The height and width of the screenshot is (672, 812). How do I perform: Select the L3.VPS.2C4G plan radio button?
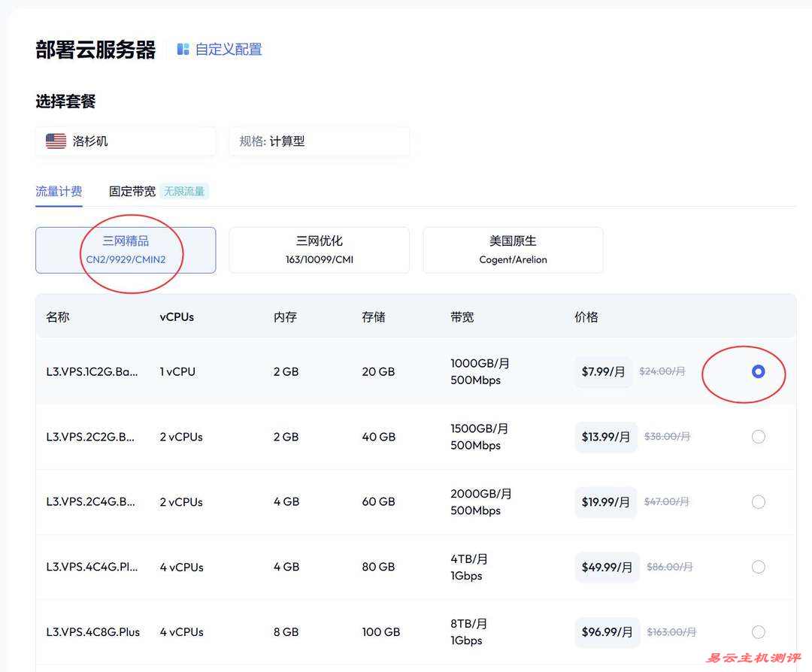pos(758,501)
